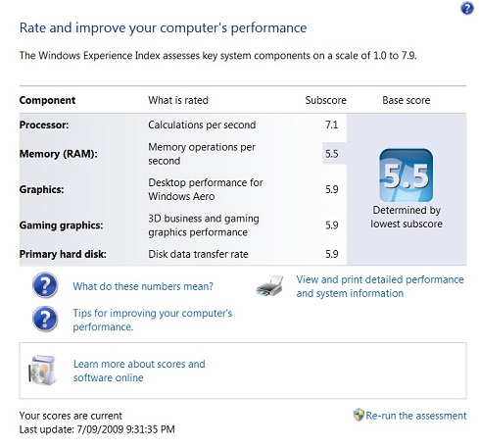Viewport: 479px width, 448px height.
Task: Click 'Disk data transfer rate' description
Action: (198, 254)
